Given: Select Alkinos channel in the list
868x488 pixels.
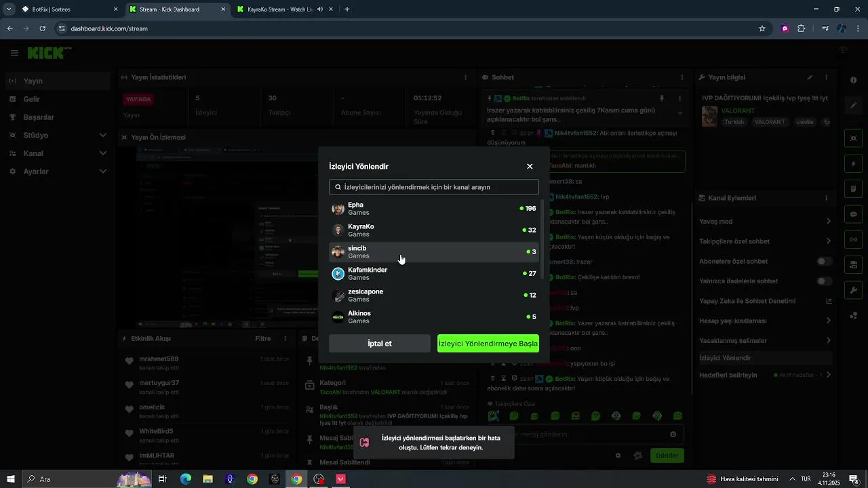Looking at the screenshot, I should tap(434, 317).
